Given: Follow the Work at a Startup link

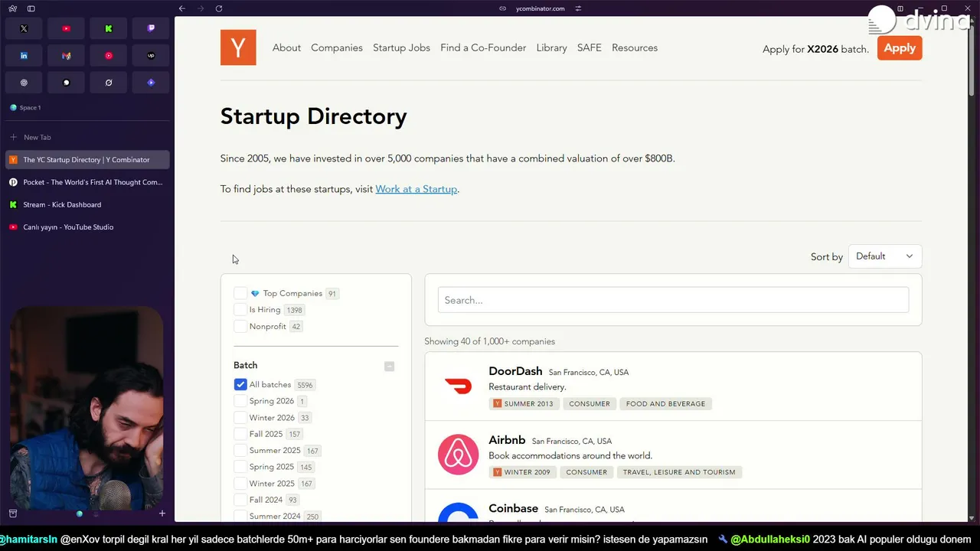Looking at the screenshot, I should tap(416, 189).
